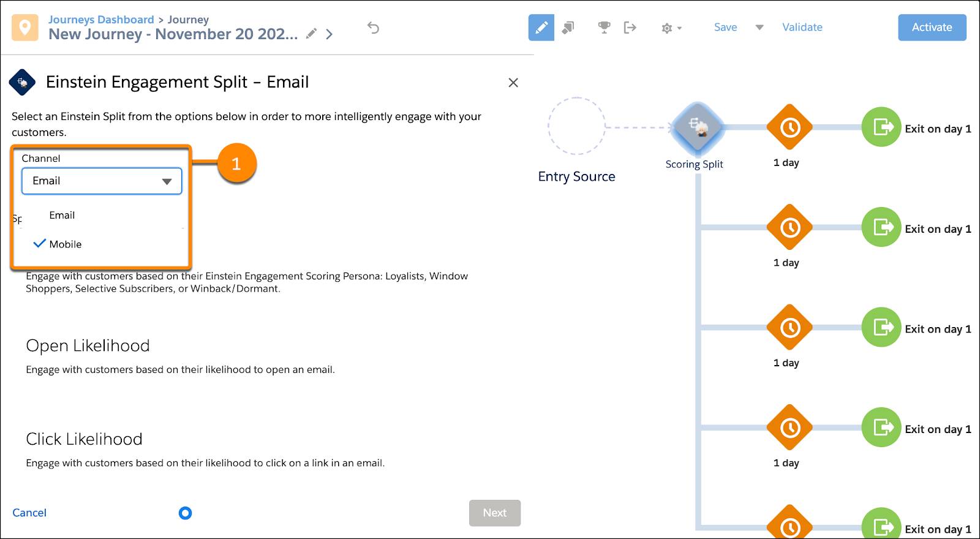The image size is (980, 539).
Task: Select the Open Likelihood split option
Action: coord(88,346)
